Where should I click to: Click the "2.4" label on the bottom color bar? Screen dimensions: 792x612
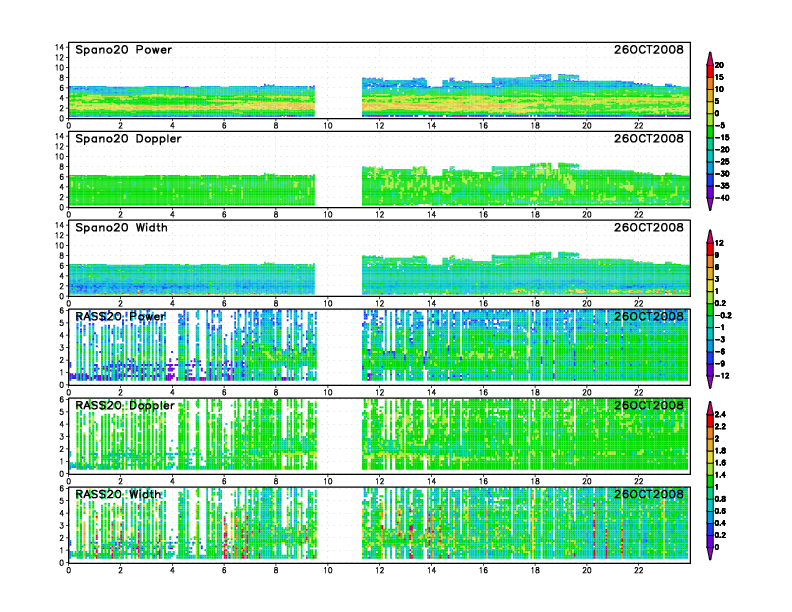(720, 415)
